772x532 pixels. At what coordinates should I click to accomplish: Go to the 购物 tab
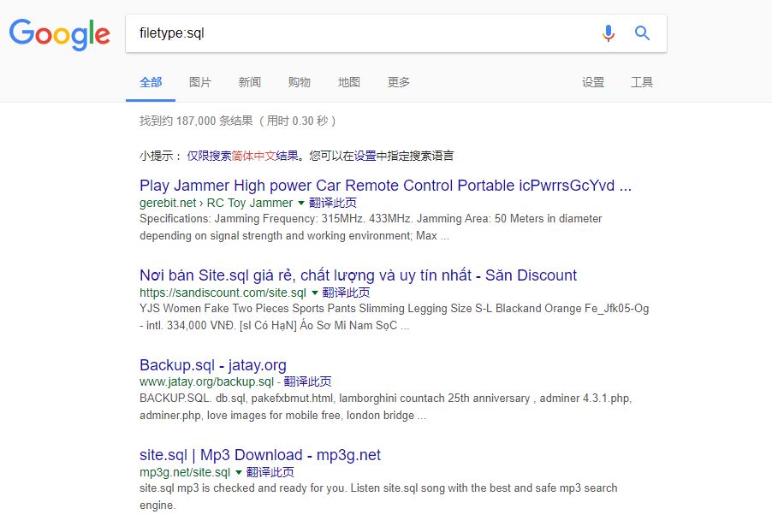click(300, 82)
